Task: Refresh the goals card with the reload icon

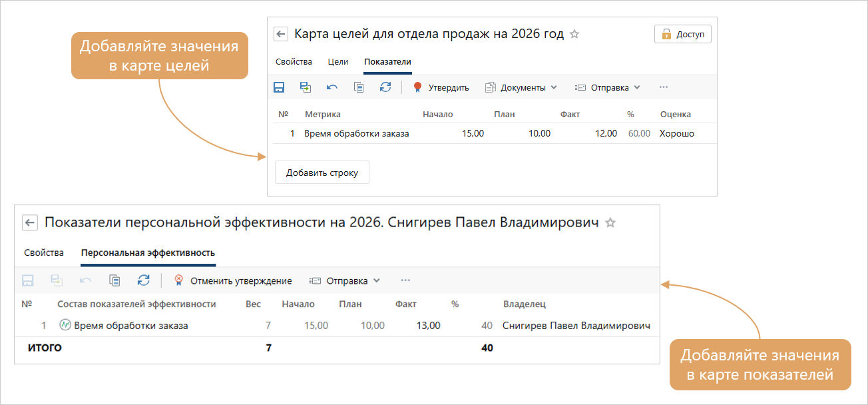Action: 385,87
